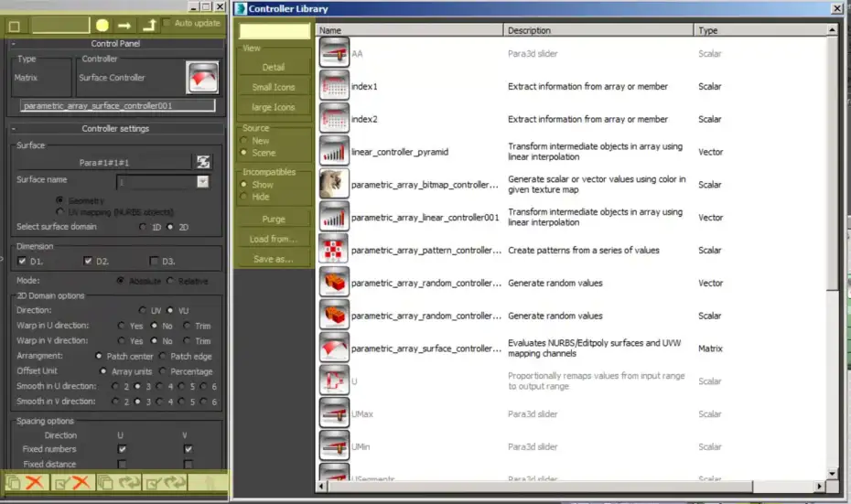Click the right arrow toolbar button

pos(124,25)
